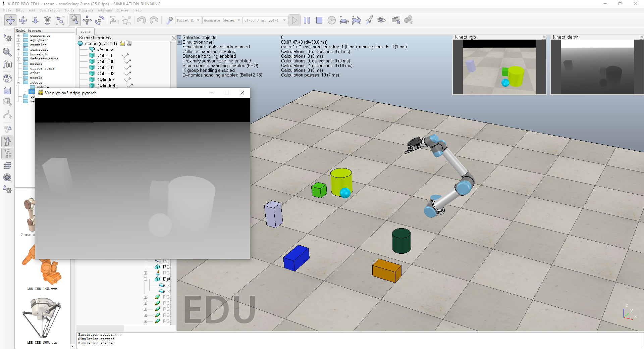Speed up simulation with the rabbit icon
Image resolution: width=644 pixels, height=349 pixels.
click(357, 20)
